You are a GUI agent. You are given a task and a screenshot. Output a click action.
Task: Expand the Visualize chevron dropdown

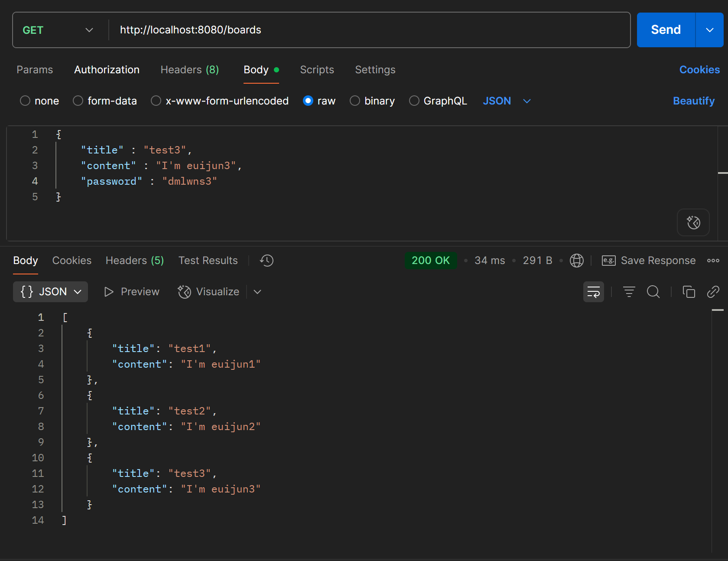pyautogui.click(x=257, y=292)
